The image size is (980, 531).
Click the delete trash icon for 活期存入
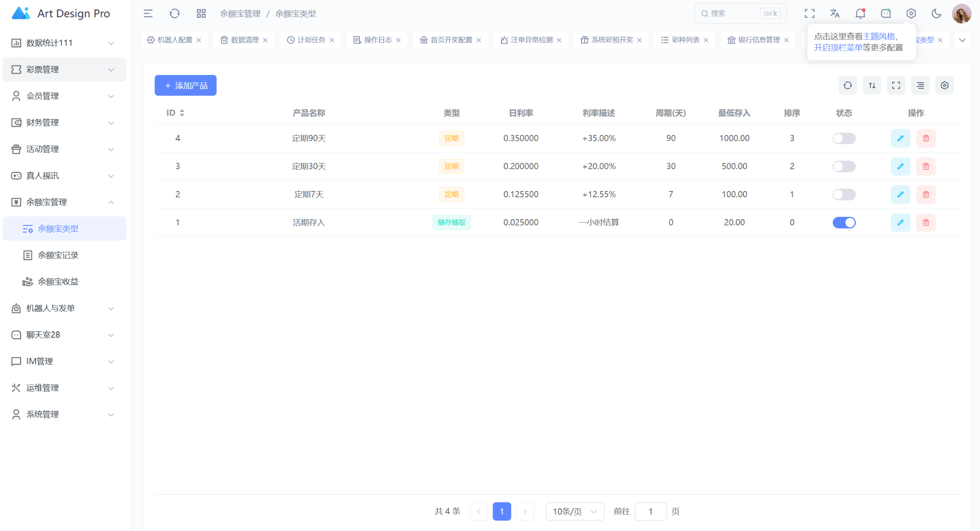point(925,222)
